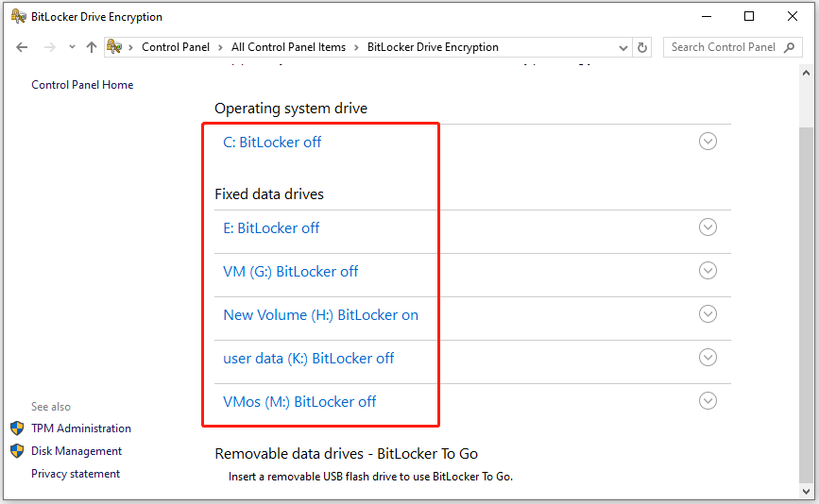
Task: Click the vertical scrollbar thumb
Action: click(x=807, y=305)
